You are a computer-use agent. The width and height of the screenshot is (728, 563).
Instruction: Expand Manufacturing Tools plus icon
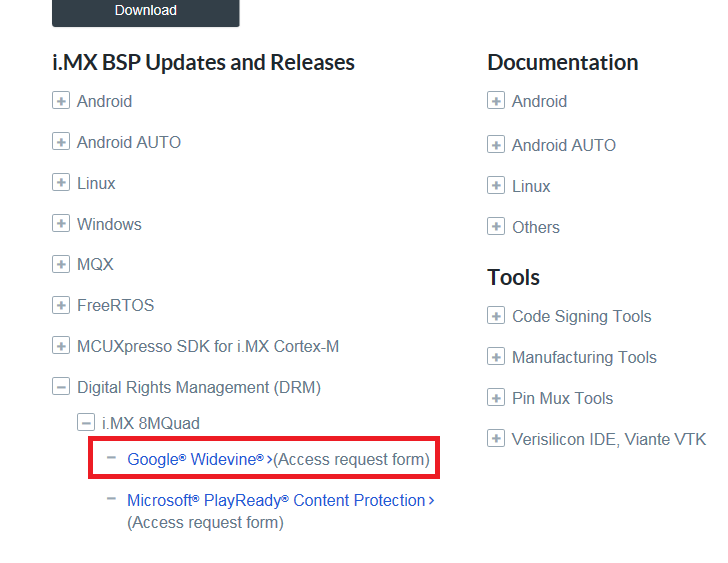coord(496,357)
